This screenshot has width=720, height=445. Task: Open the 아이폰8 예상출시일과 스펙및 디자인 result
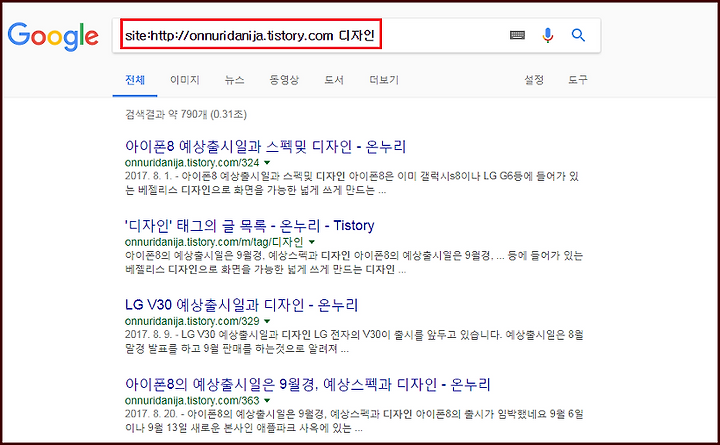[x=265, y=146]
